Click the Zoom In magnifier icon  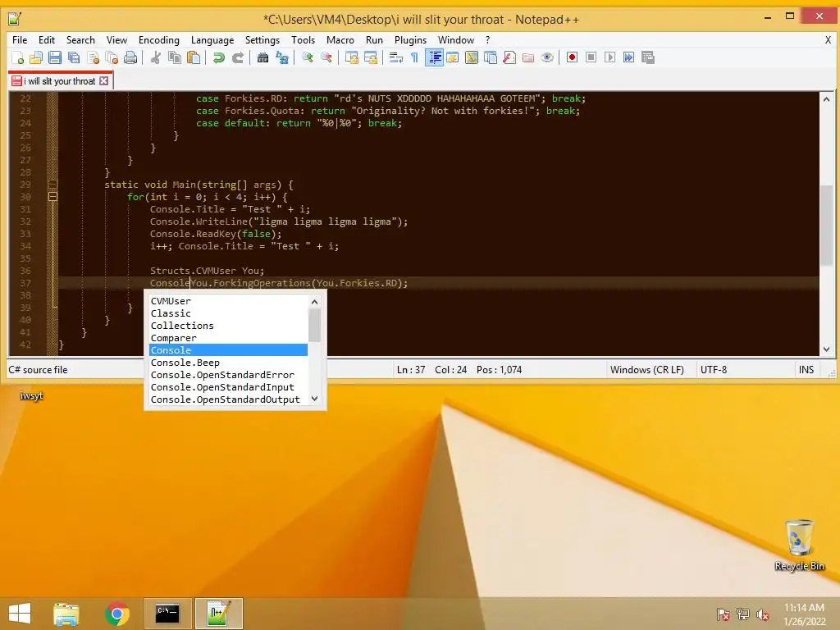307,57
